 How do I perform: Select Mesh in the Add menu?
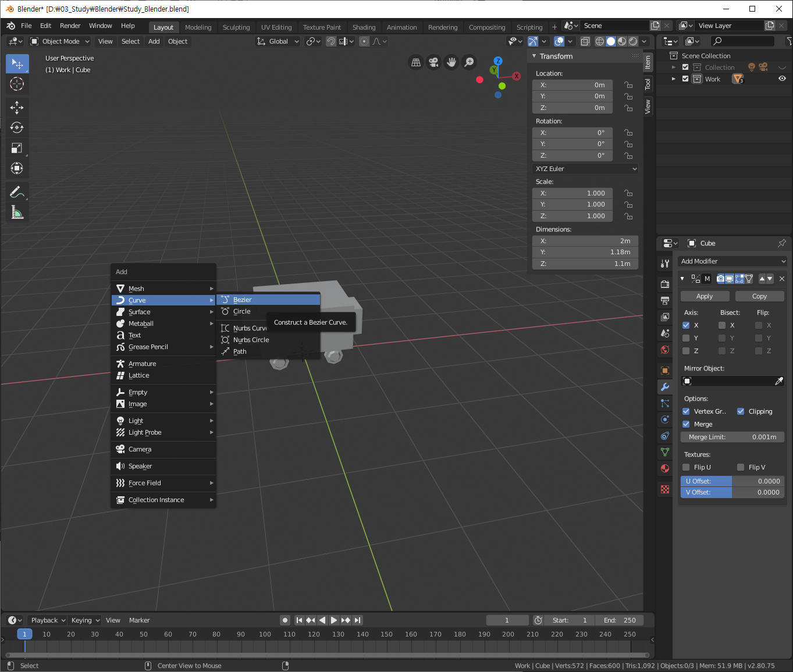click(x=163, y=289)
